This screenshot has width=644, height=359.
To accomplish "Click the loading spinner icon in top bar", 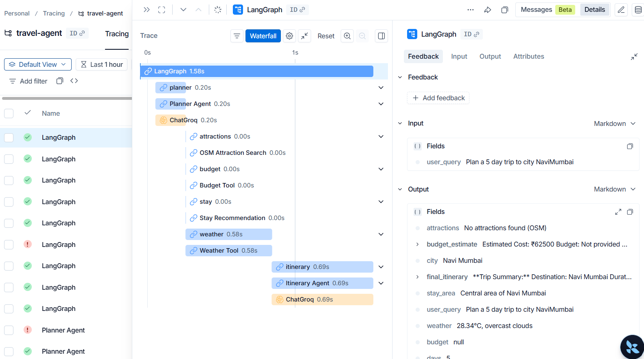I will tap(218, 10).
